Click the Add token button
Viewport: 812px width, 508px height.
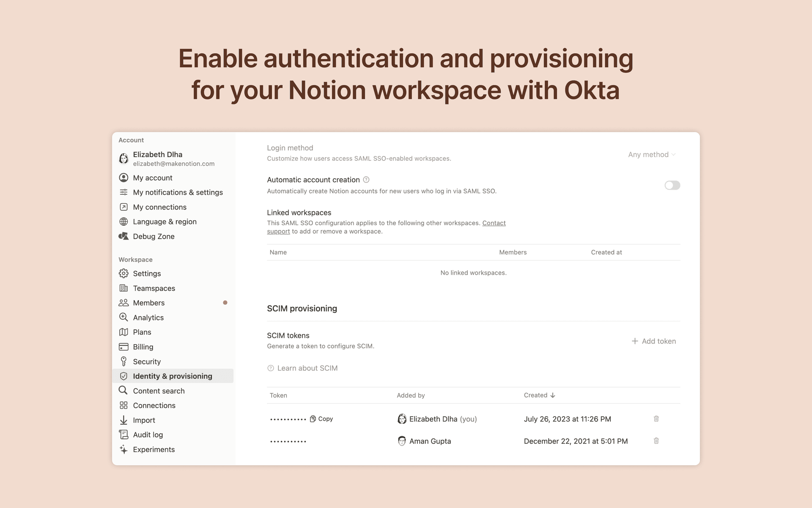(x=653, y=341)
